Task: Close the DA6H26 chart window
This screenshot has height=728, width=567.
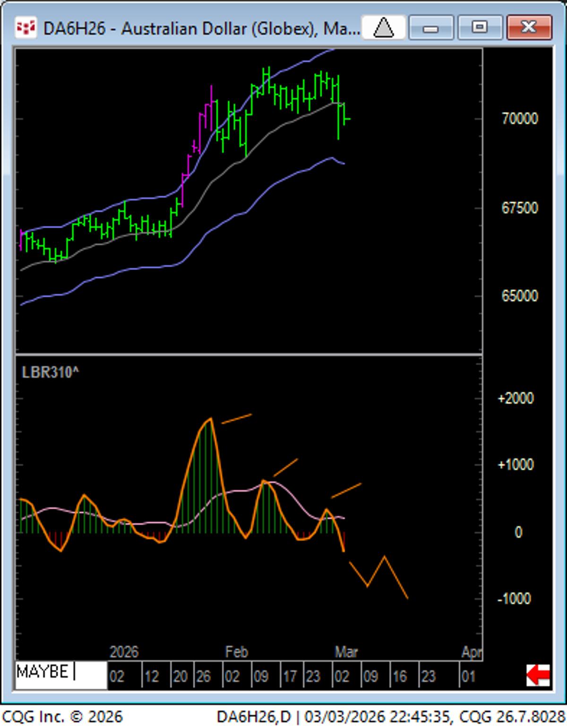Action: 529,28
